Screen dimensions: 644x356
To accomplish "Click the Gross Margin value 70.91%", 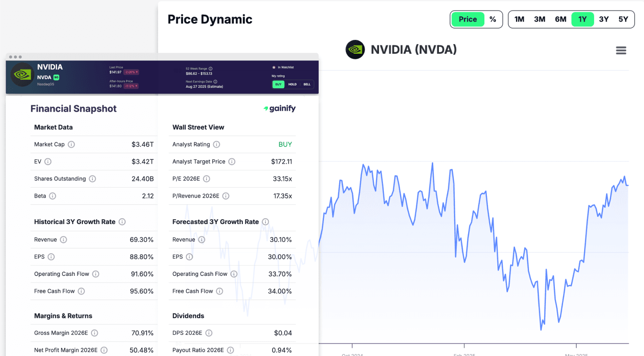I will [142, 333].
